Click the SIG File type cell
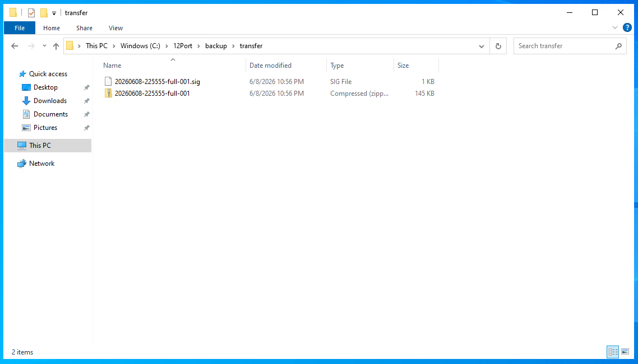 [341, 82]
